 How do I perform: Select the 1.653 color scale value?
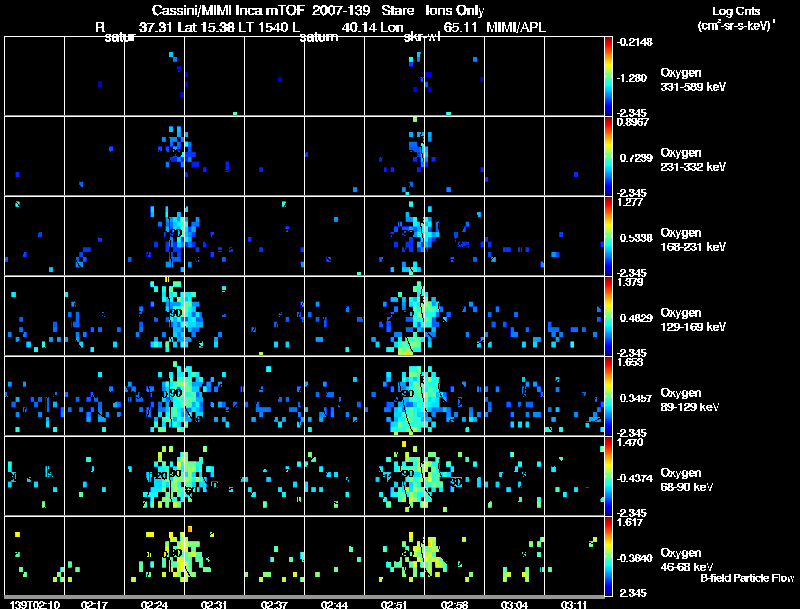coord(630,362)
